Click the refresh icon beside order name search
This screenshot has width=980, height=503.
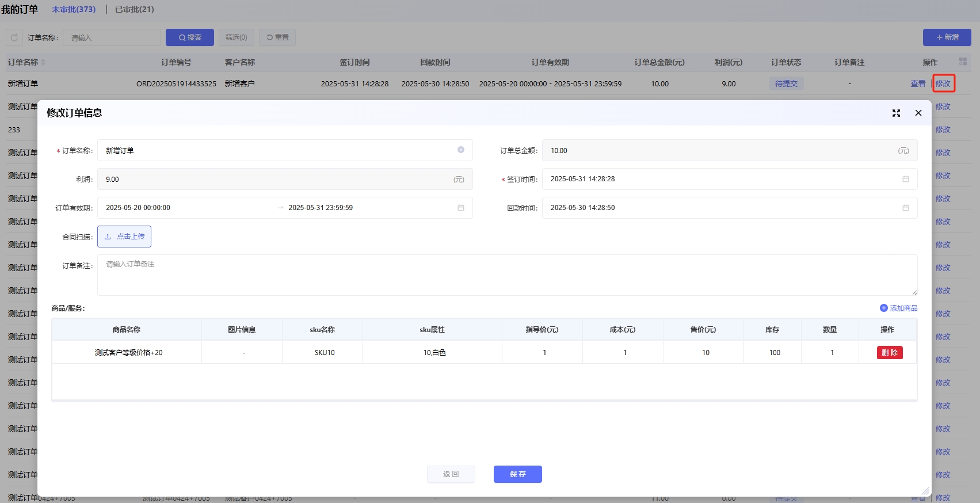[14, 37]
